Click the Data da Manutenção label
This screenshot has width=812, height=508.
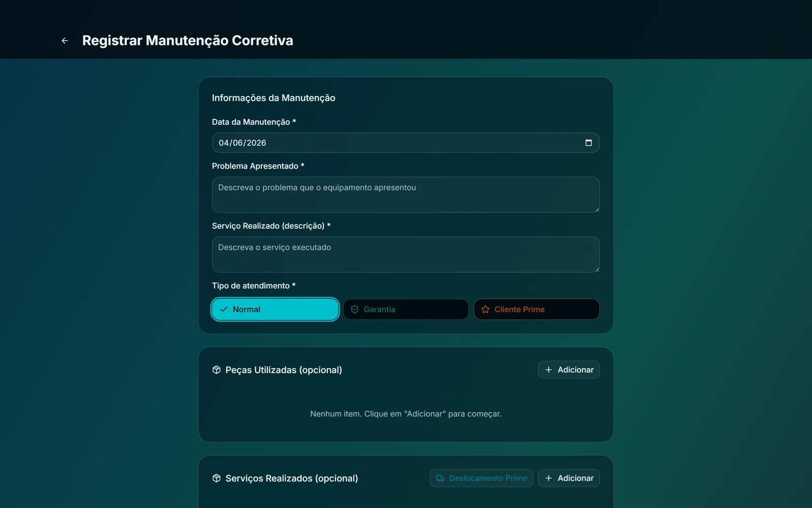click(254, 122)
